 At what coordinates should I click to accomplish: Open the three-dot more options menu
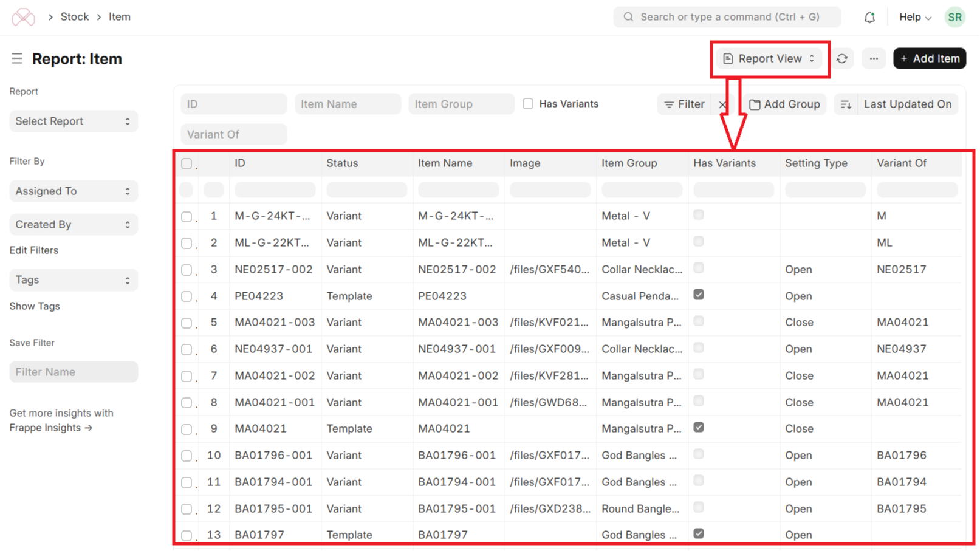pos(874,58)
